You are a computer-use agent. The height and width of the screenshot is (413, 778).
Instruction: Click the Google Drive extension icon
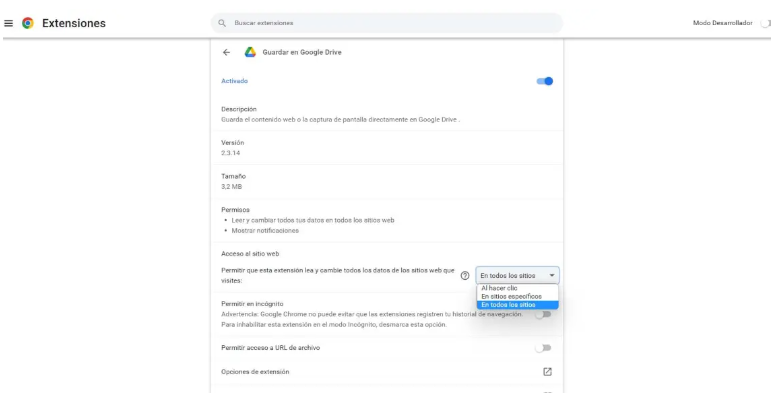pyautogui.click(x=250, y=52)
